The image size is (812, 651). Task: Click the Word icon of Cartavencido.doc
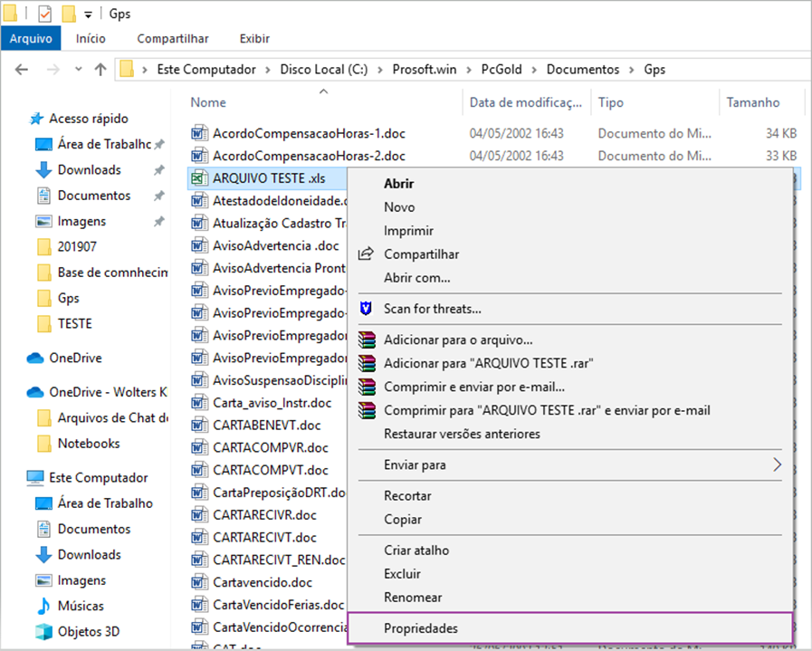(199, 582)
